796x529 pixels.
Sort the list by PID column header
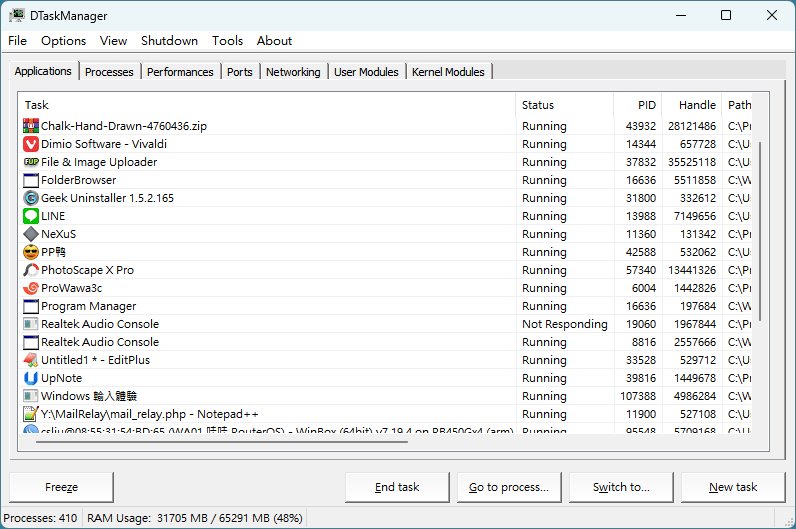pyautogui.click(x=646, y=105)
